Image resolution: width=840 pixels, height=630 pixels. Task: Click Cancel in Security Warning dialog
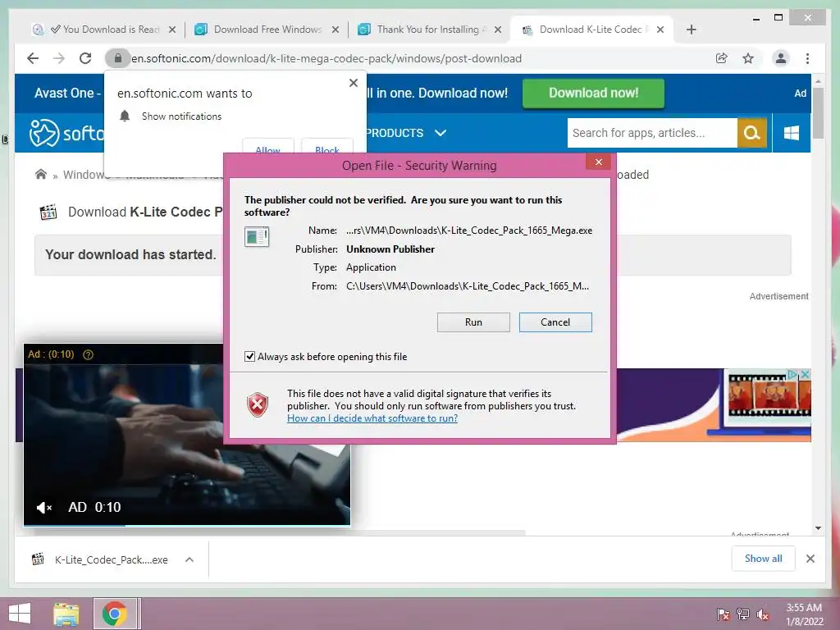[x=555, y=322]
